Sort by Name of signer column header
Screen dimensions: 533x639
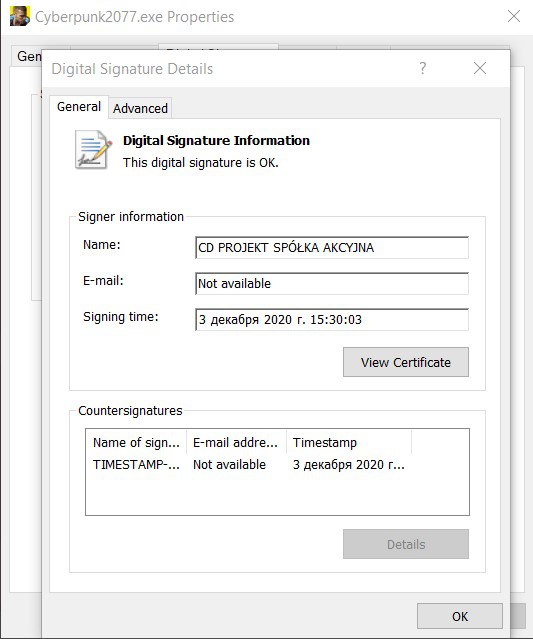point(136,442)
